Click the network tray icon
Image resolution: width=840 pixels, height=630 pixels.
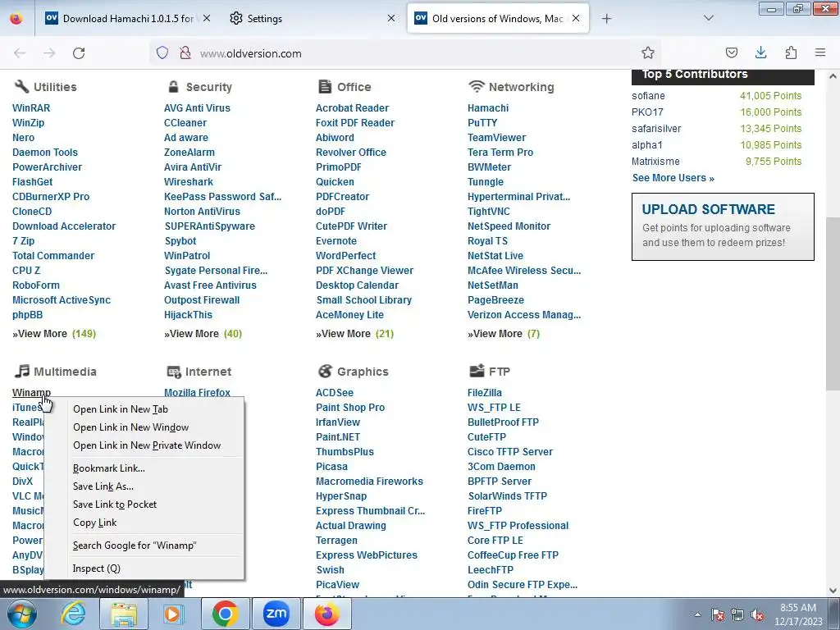737,614
